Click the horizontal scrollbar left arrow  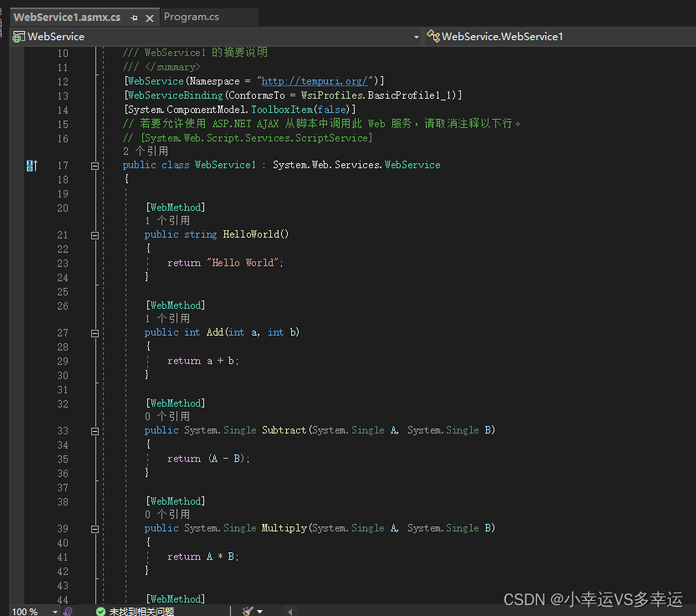(x=289, y=612)
